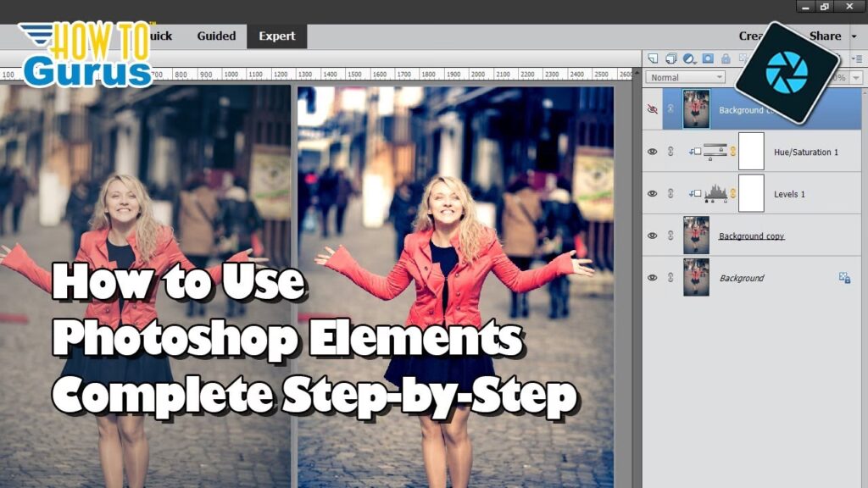Toggle visibility of the Background layer
Screen dimensions: 868x488
click(652, 278)
